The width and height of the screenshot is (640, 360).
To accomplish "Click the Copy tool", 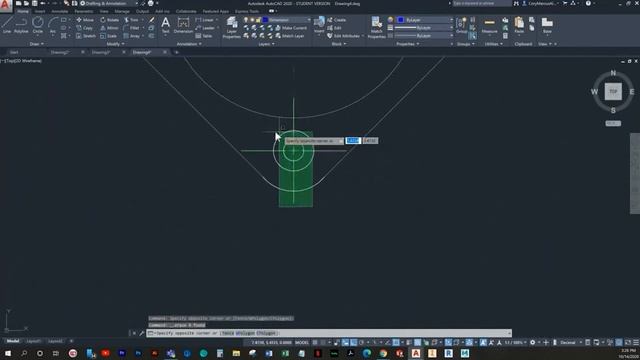I will pos(85,28).
